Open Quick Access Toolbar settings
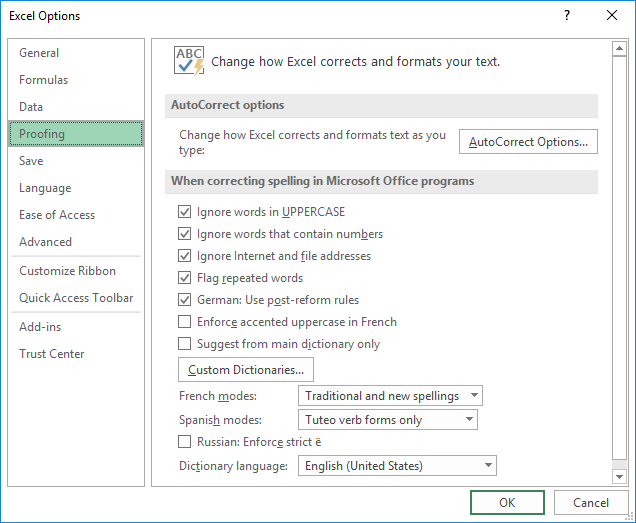Image resolution: width=636 pixels, height=523 pixels. (x=76, y=298)
